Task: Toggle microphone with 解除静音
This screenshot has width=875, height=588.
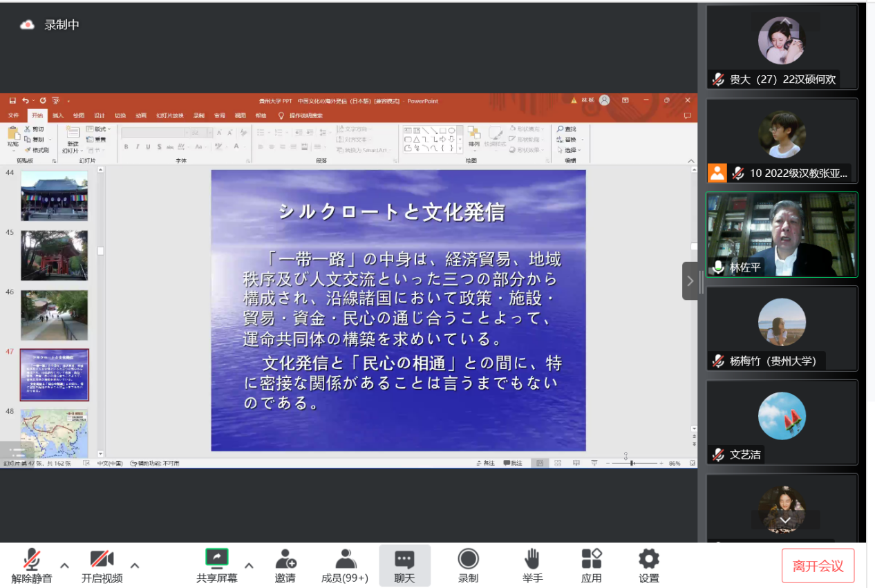Action: tap(32, 565)
